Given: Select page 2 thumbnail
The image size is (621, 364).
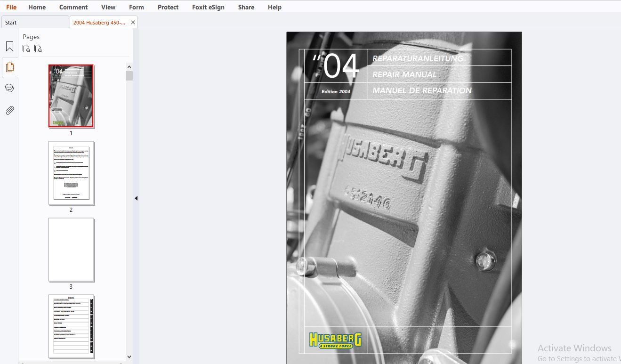Looking at the screenshot, I should click(71, 173).
